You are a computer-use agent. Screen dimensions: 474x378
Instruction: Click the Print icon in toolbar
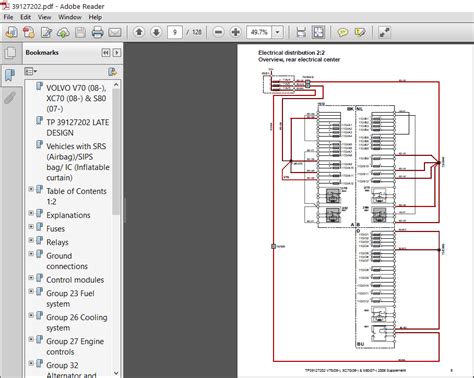point(97,32)
